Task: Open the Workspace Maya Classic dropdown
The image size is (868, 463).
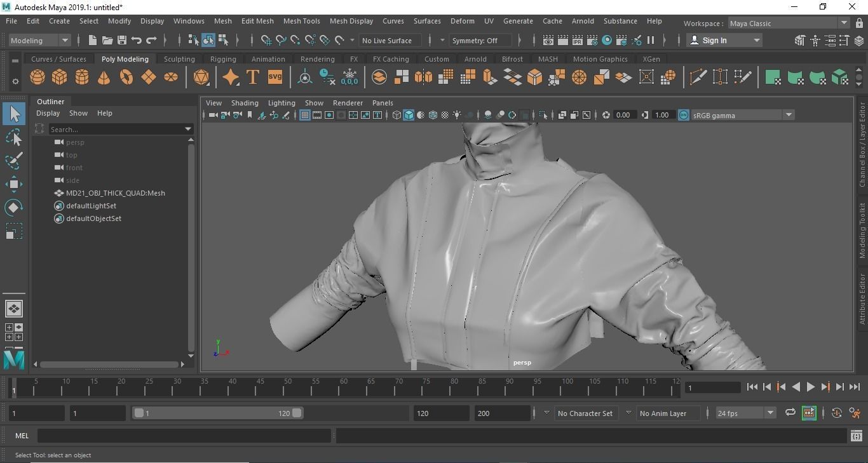Action: [788, 23]
